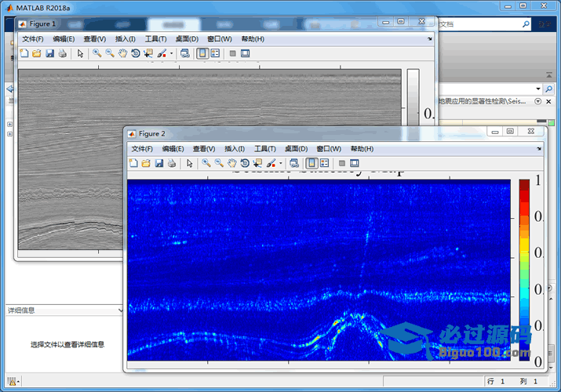Select Zoom Out tool in Figure 1 toolbar

(110, 54)
